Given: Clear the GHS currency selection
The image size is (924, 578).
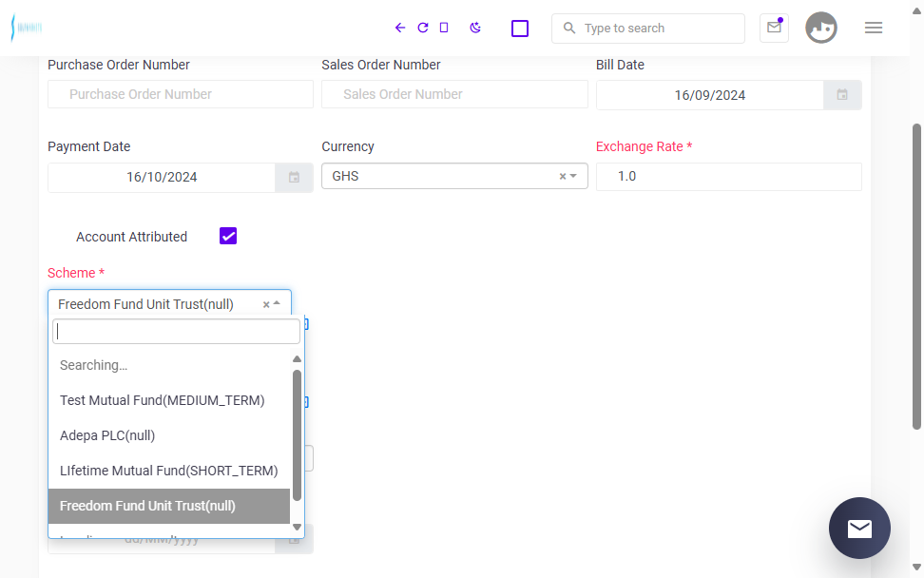Looking at the screenshot, I should click(562, 176).
